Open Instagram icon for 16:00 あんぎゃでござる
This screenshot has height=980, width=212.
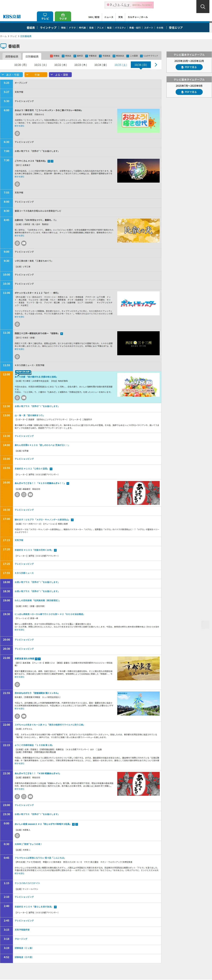[x=23, y=495]
